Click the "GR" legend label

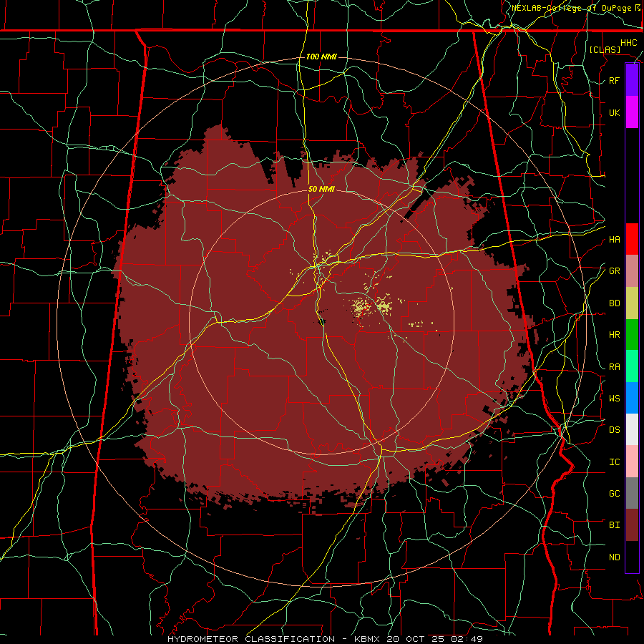tap(614, 271)
